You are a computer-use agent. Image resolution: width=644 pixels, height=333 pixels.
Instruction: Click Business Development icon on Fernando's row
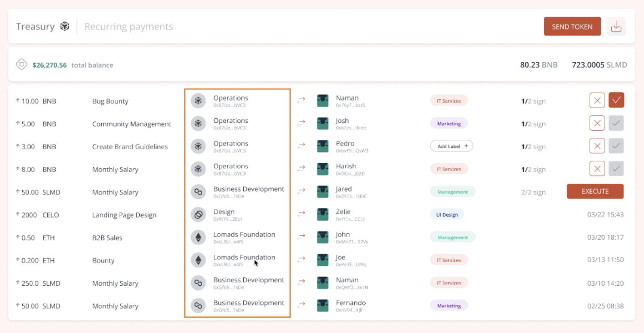tap(198, 305)
